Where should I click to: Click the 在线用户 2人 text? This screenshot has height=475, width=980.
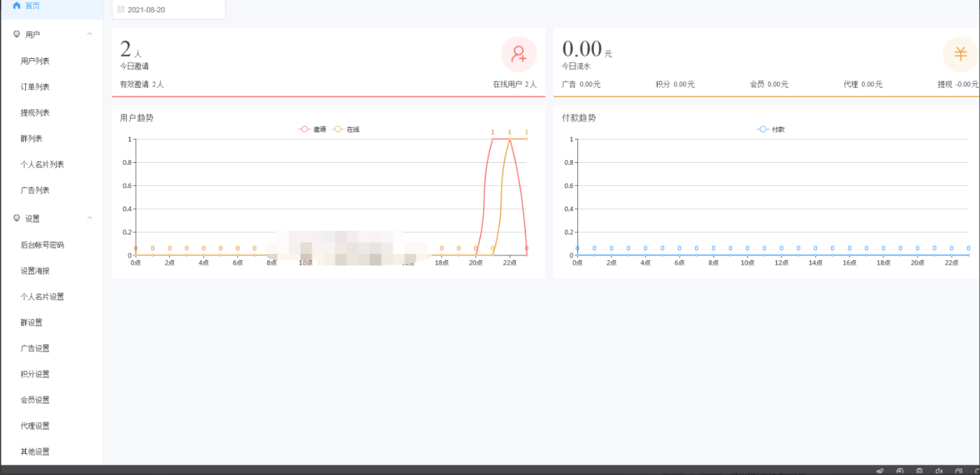(x=514, y=84)
